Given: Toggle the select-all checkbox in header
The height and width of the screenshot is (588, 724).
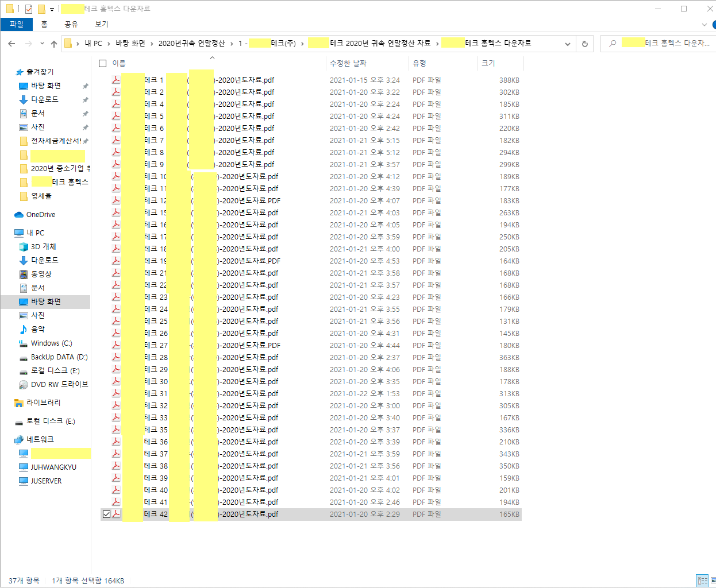Looking at the screenshot, I should pyautogui.click(x=103, y=64).
